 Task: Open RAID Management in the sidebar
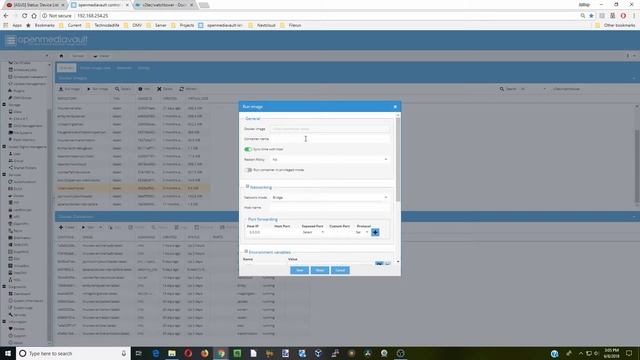[x=25, y=126]
